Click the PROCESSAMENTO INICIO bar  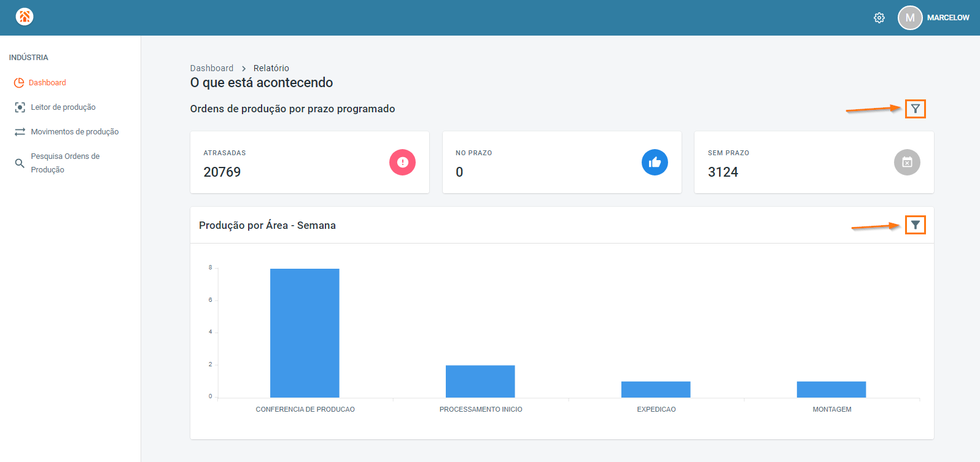click(x=480, y=382)
